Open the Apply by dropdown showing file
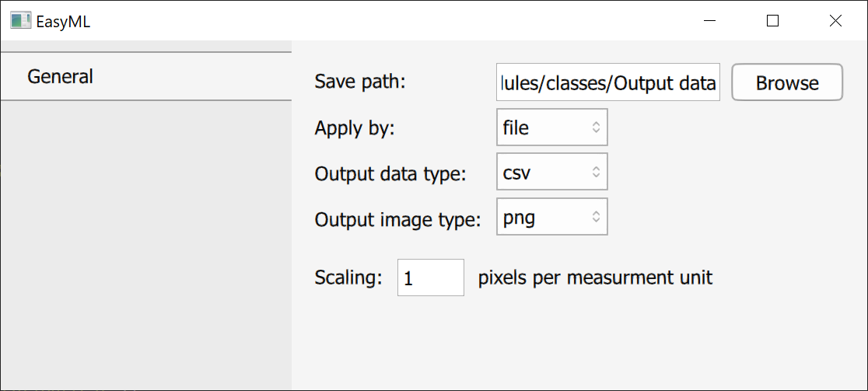 pyautogui.click(x=551, y=127)
